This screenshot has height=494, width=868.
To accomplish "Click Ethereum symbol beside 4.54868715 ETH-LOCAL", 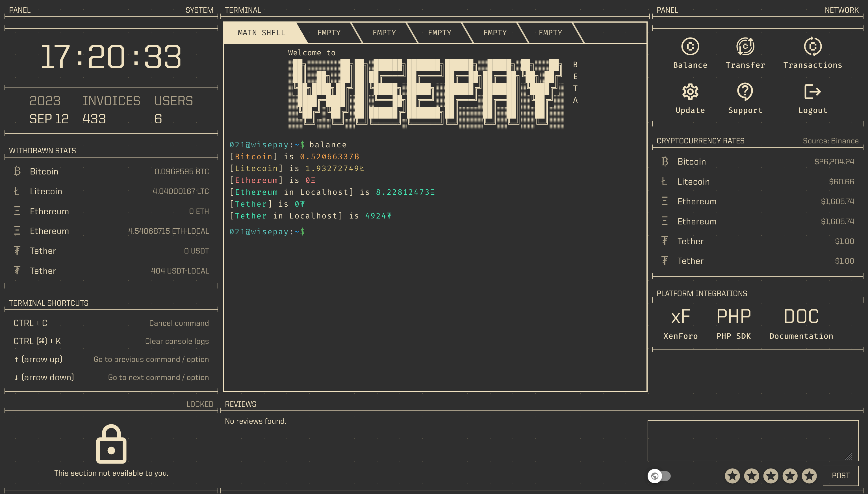I will (x=17, y=231).
